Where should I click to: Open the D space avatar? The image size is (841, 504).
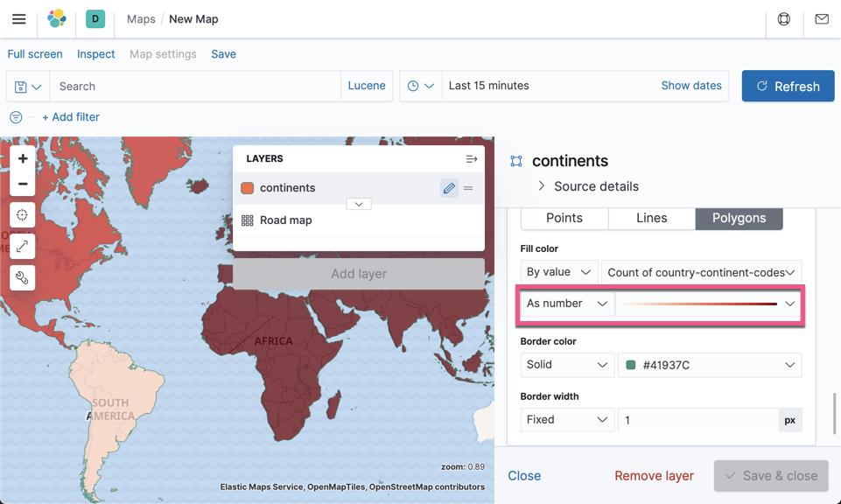tap(95, 18)
